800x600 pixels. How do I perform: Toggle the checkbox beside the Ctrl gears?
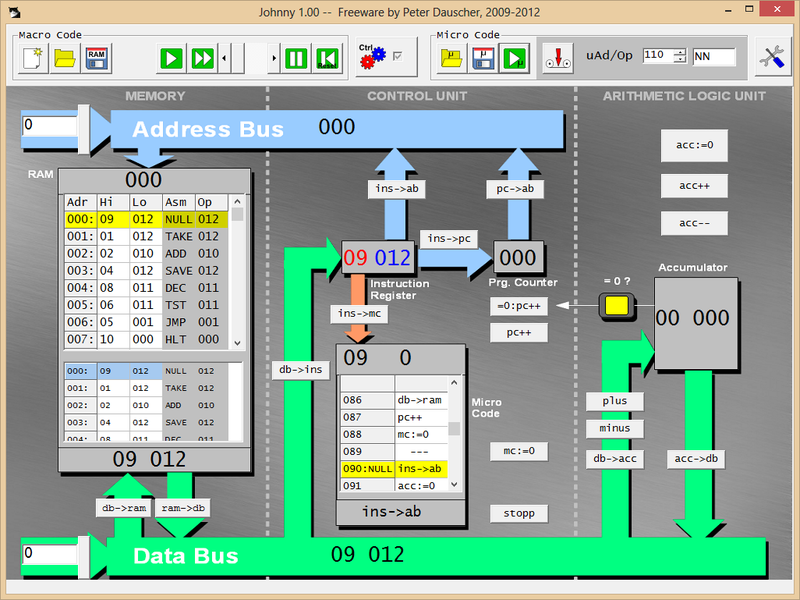399,56
